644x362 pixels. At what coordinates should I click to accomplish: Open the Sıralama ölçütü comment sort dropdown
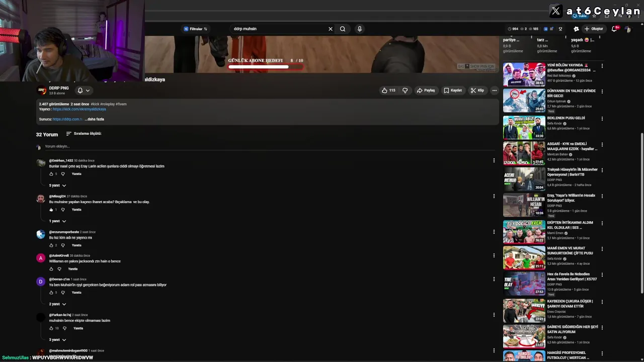[84, 134]
